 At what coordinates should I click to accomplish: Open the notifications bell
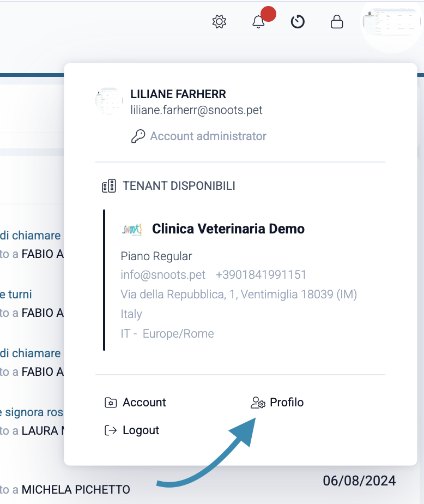tap(258, 22)
